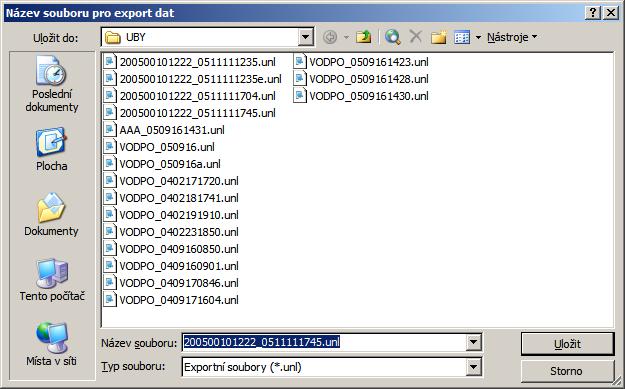Select file VODPO_0409160901.unl
The height and width of the screenshot is (389, 625).
(x=179, y=266)
